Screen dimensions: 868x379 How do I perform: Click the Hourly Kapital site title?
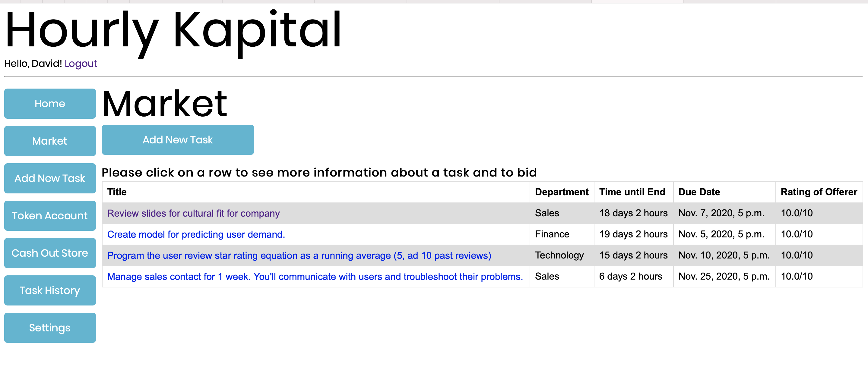[x=173, y=30]
